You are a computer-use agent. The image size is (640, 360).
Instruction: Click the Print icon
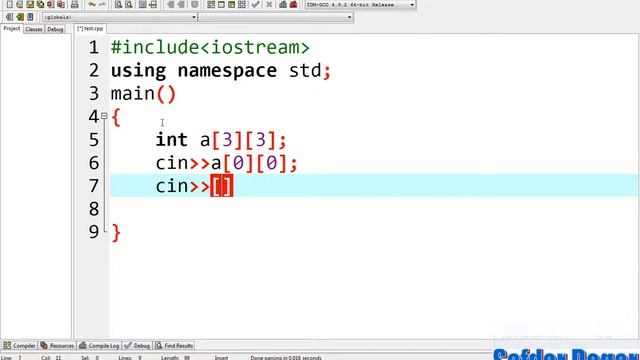(74, 4)
